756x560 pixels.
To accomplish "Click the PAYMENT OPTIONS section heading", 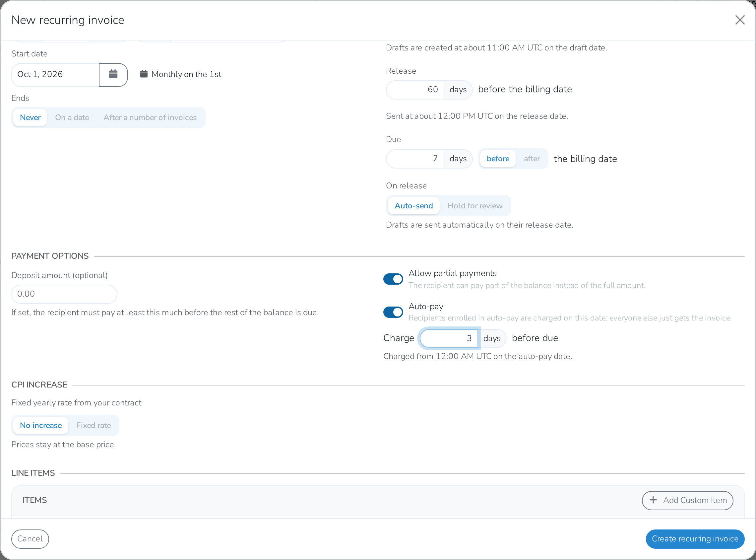I will [50, 256].
